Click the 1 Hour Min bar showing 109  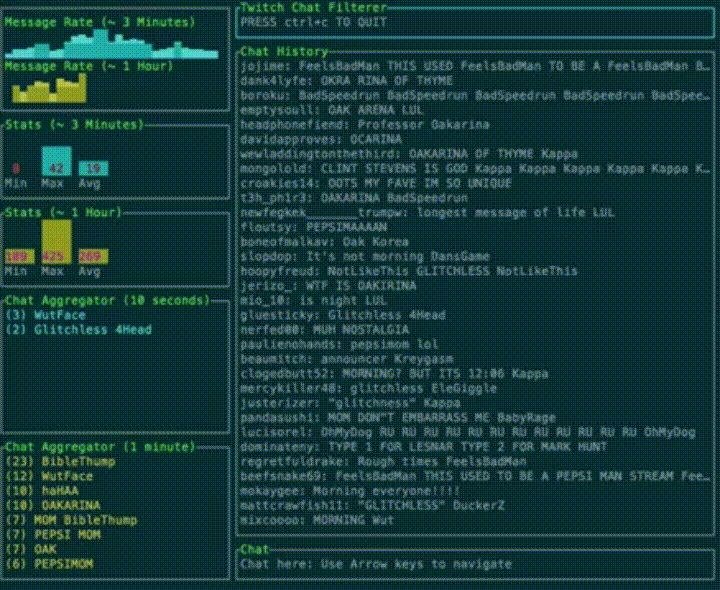tap(19, 256)
